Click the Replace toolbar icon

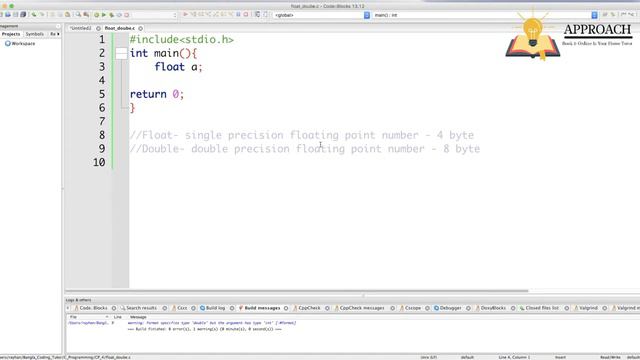coord(86,15)
